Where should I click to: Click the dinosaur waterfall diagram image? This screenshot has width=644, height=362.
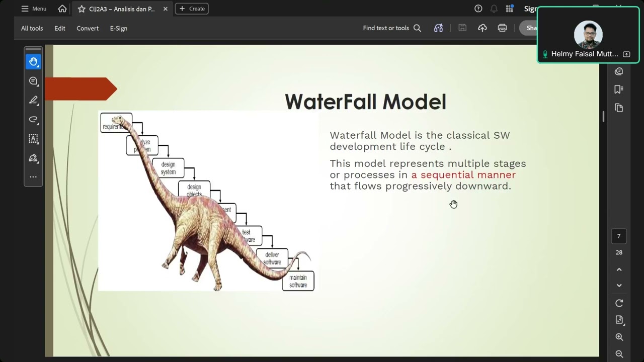[x=208, y=201]
